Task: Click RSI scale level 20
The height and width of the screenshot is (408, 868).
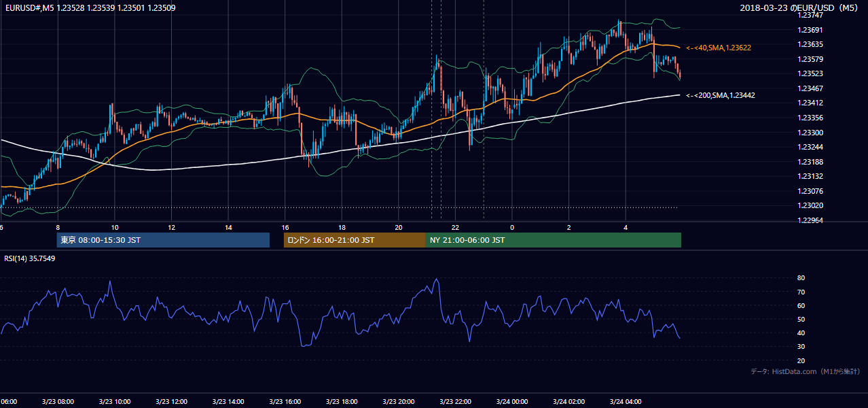Action: click(x=801, y=360)
